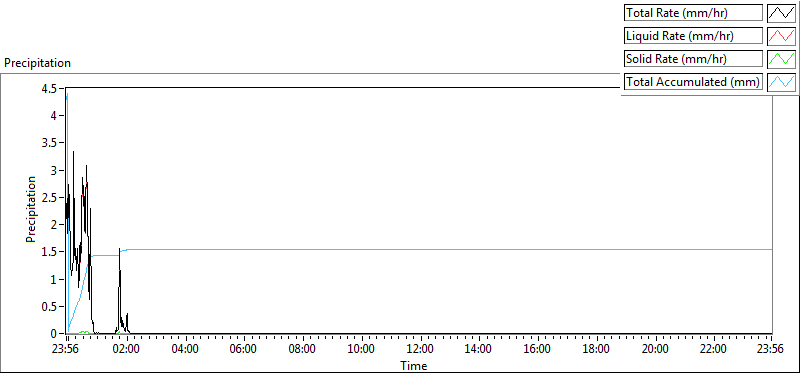
Task: Click the 0 minimum value on the Y axis
Action: click(x=57, y=334)
